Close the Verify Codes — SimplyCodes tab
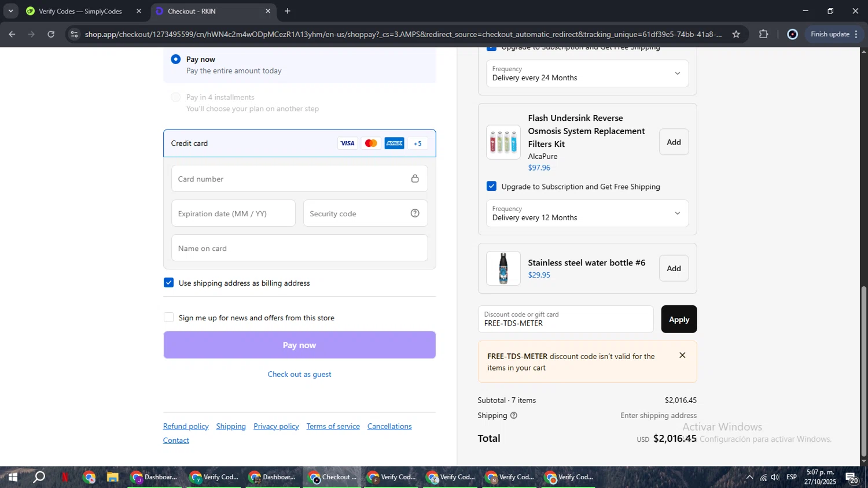Image resolution: width=868 pixels, height=488 pixels. pyautogui.click(x=139, y=11)
